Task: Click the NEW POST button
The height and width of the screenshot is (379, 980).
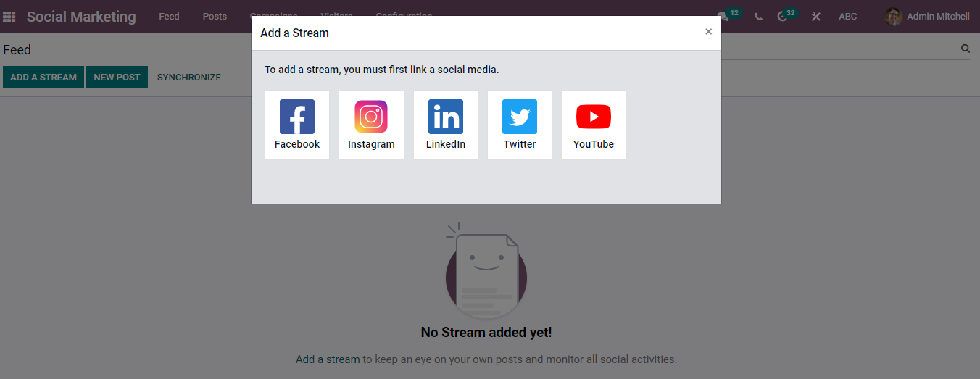Action: (117, 78)
